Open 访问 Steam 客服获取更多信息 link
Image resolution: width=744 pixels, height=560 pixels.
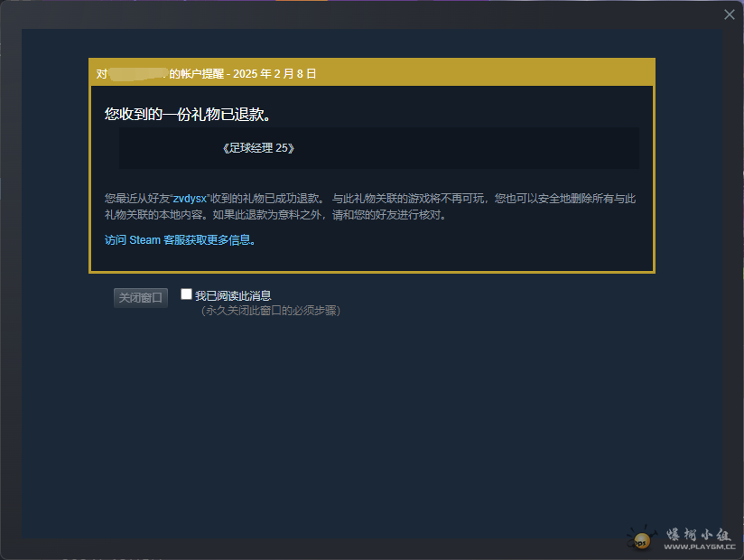180,240
